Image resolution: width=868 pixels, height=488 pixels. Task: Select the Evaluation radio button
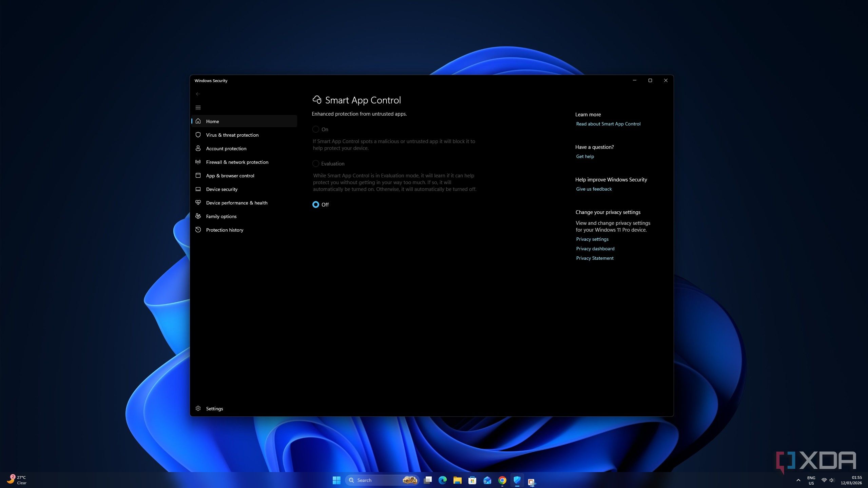[316, 163]
